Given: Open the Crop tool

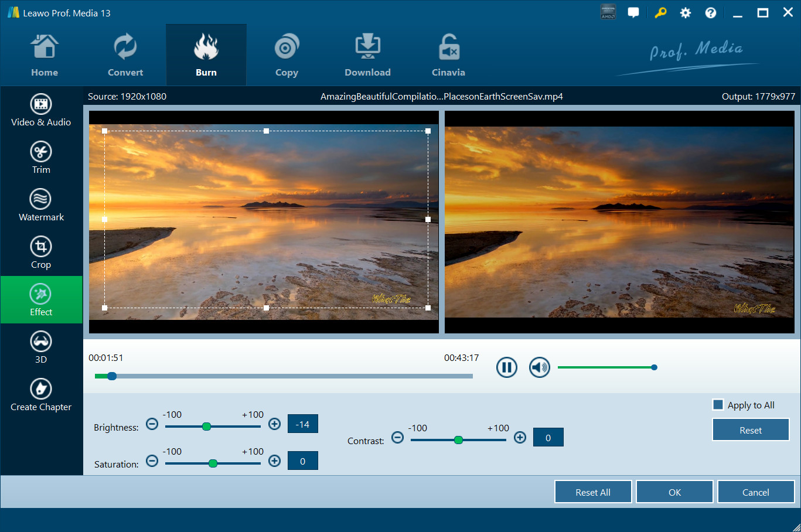Looking at the screenshot, I should coord(41,253).
